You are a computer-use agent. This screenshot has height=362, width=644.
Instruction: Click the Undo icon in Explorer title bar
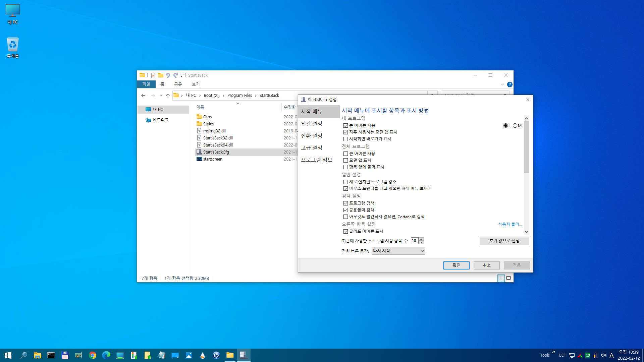(168, 75)
